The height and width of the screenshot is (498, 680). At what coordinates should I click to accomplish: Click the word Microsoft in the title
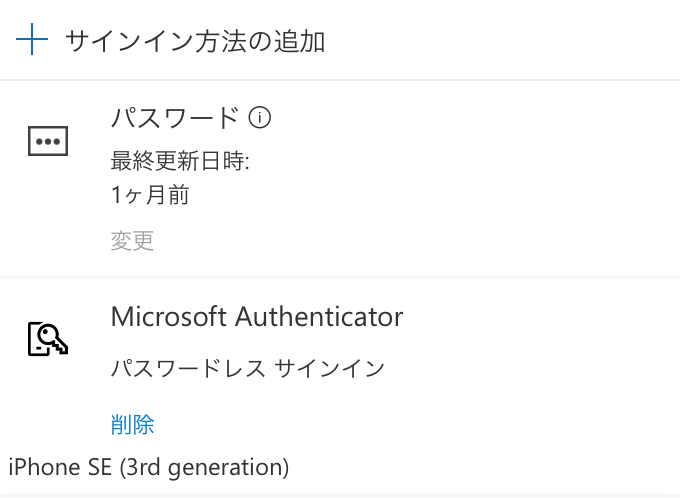pyautogui.click(x=169, y=316)
